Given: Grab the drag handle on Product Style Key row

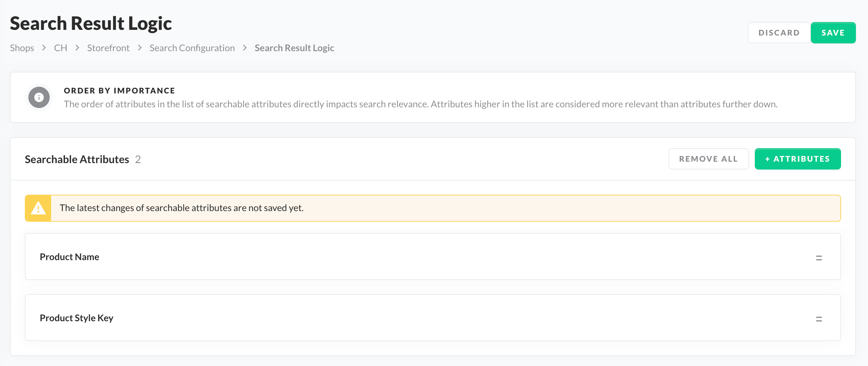Looking at the screenshot, I should pyautogui.click(x=819, y=319).
